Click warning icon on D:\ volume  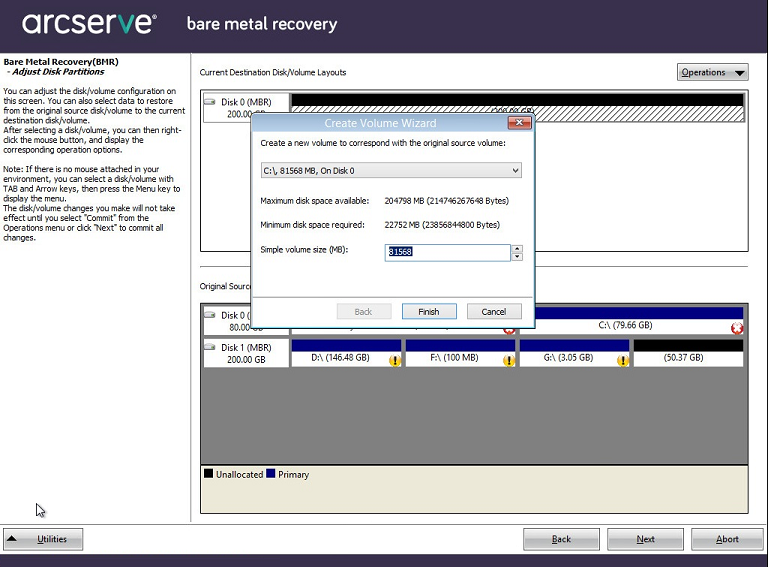tap(394, 361)
